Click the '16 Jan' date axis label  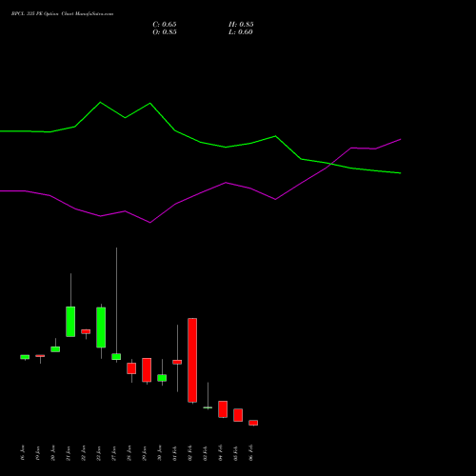pos(23,453)
